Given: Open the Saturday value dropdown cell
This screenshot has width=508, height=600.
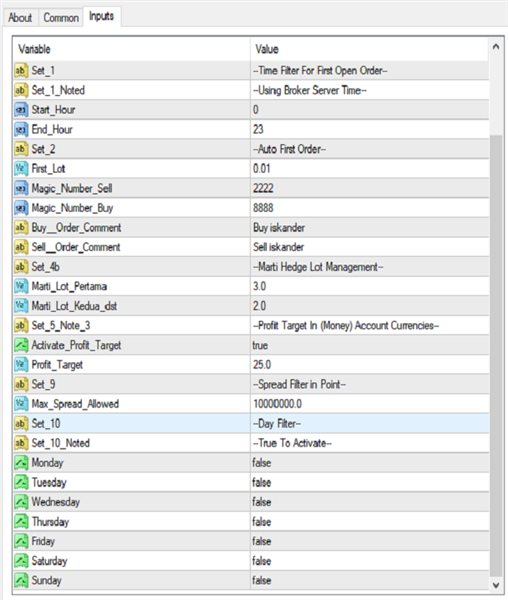Looking at the screenshot, I should click(370, 561).
